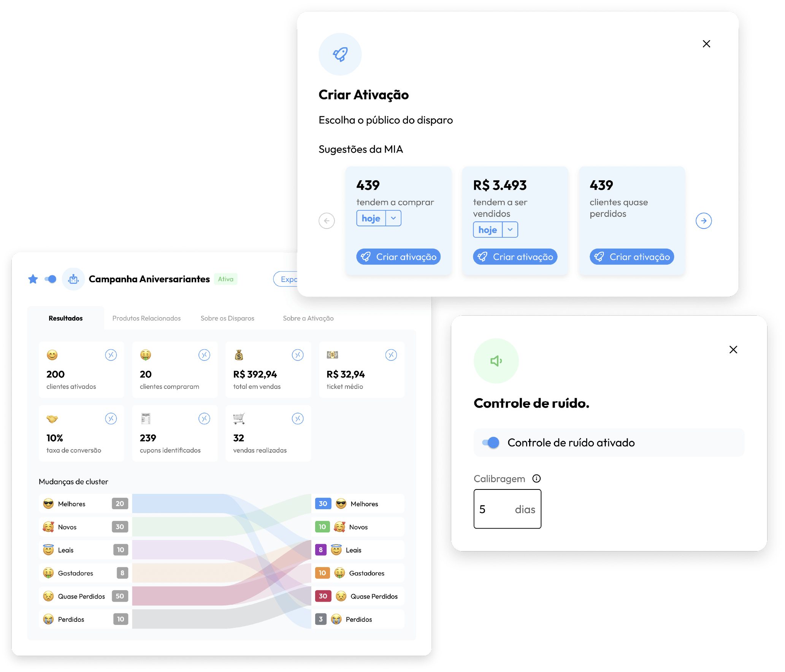Switch to the Produtos Relacionados tab
Viewport: 785px width, 672px height.
(146, 318)
